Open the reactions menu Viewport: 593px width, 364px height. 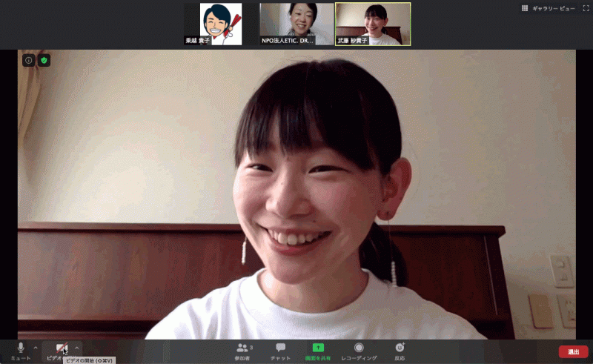(x=400, y=351)
